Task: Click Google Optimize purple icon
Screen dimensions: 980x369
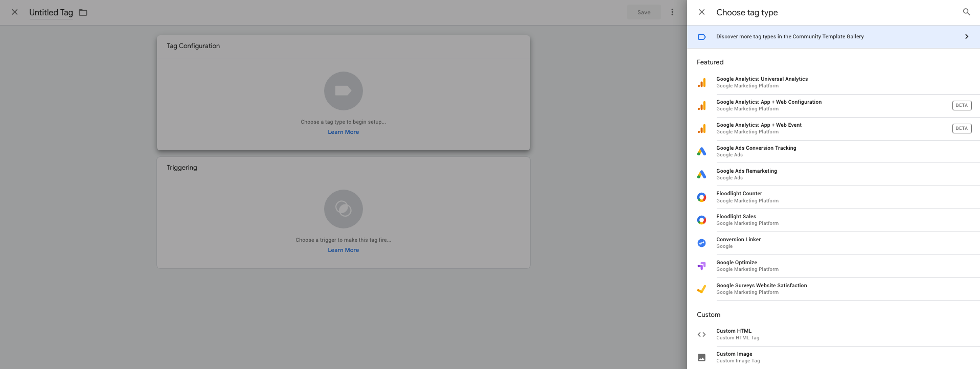Action: 702,266
